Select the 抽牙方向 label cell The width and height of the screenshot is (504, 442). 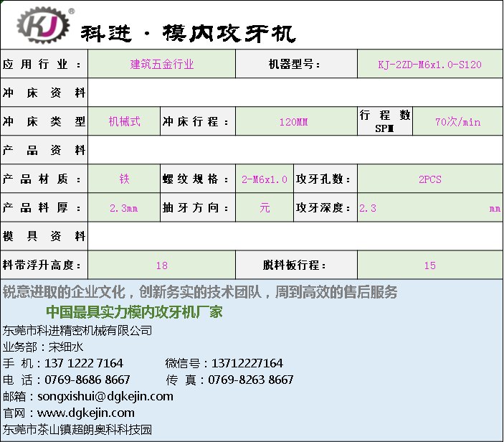[198, 207]
